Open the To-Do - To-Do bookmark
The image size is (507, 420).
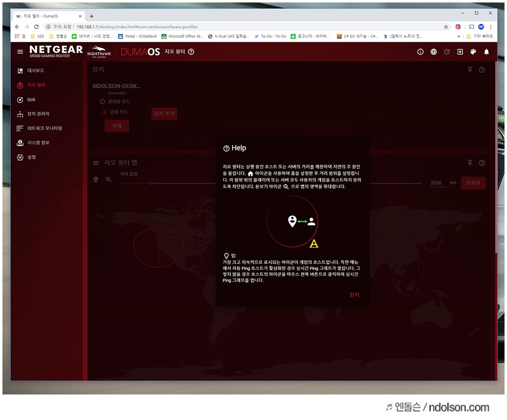click(x=270, y=36)
